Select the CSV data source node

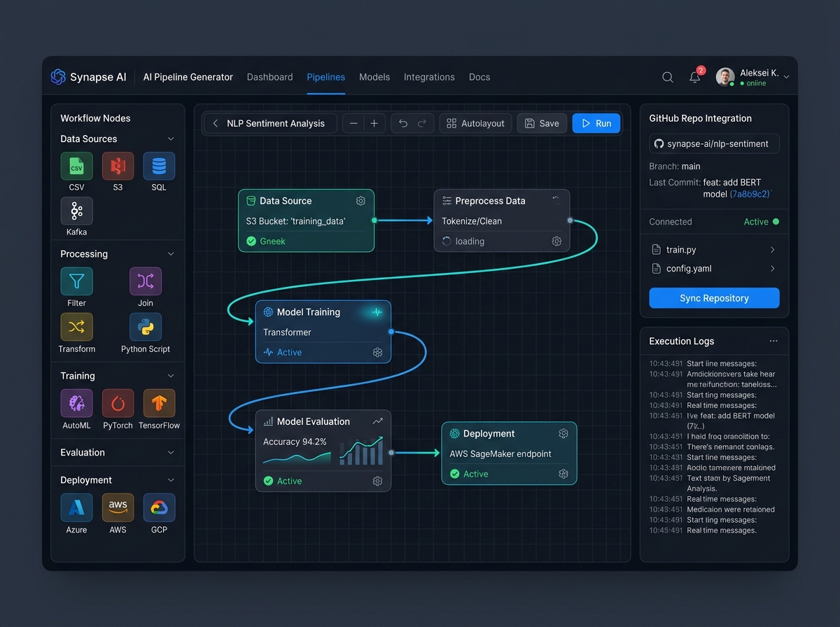76,167
